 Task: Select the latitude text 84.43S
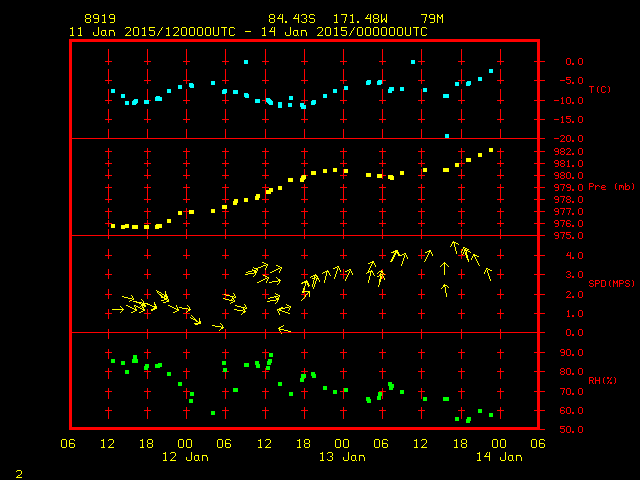click(x=291, y=19)
